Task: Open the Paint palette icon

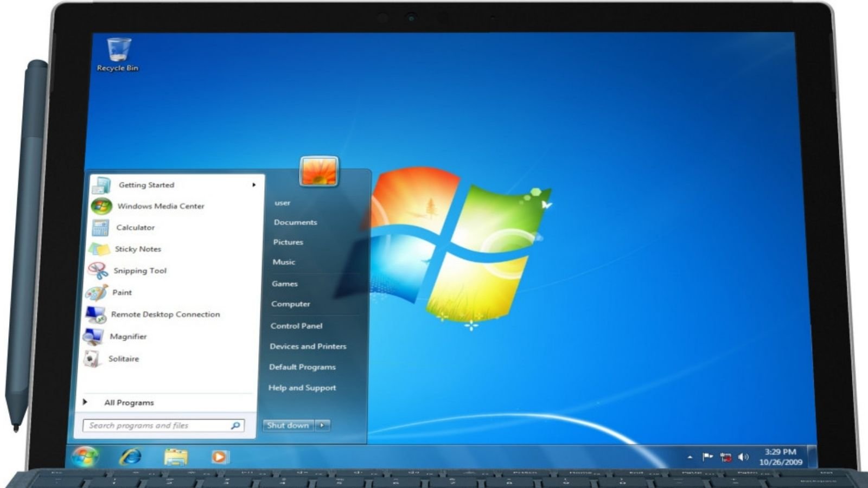Action: (97, 293)
